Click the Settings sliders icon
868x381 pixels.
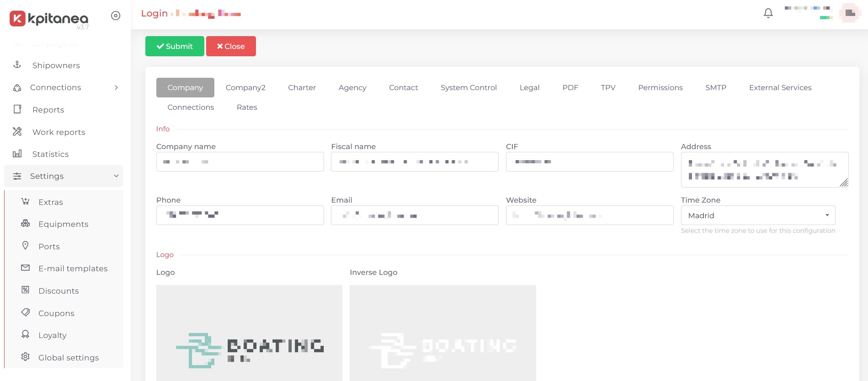[x=17, y=176]
